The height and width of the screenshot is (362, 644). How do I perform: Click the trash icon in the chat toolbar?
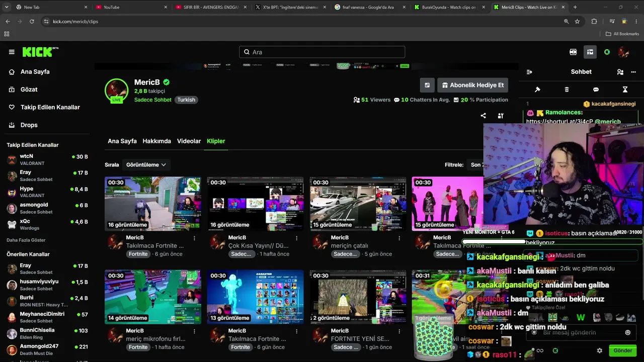coord(567,89)
